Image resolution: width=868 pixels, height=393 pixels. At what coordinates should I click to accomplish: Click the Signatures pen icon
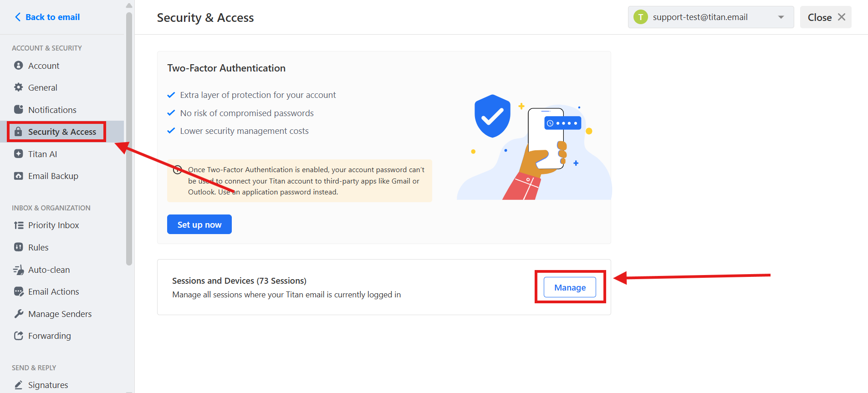tap(18, 385)
